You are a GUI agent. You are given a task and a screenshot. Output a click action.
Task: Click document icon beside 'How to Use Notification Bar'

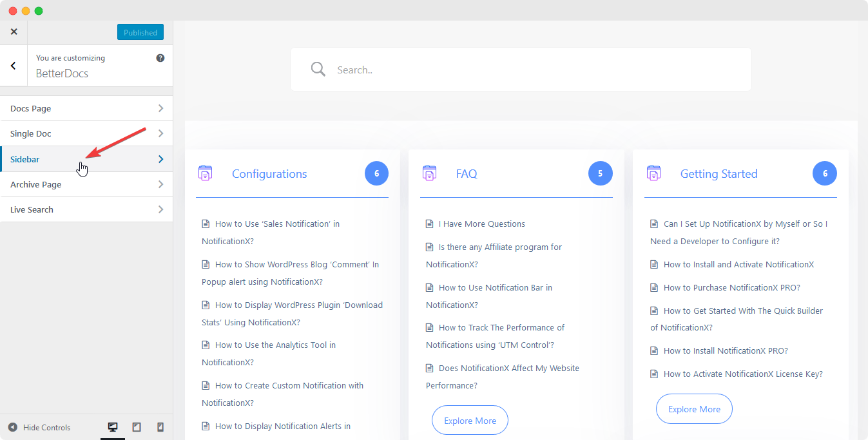point(430,287)
